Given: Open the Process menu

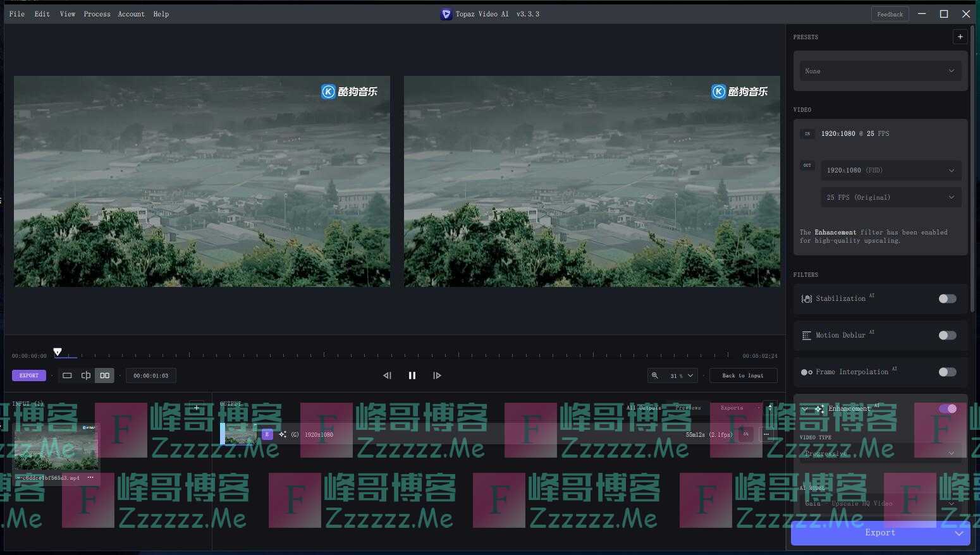Looking at the screenshot, I should (x=97, y=14).
